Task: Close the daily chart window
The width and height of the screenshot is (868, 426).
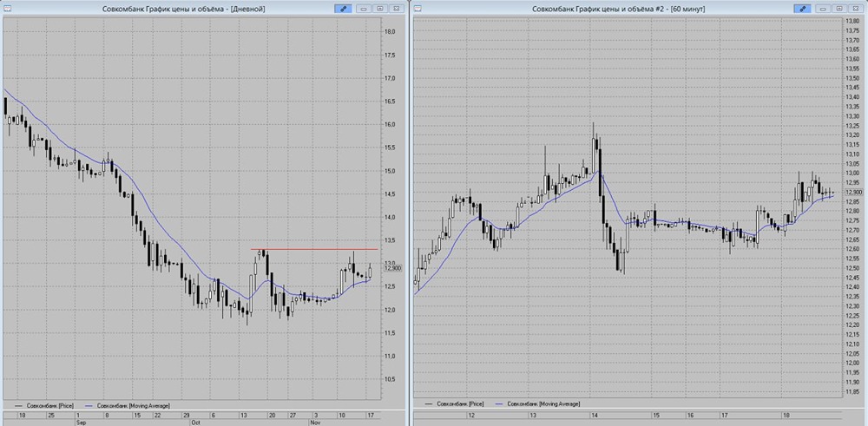Action: point(396,9)
